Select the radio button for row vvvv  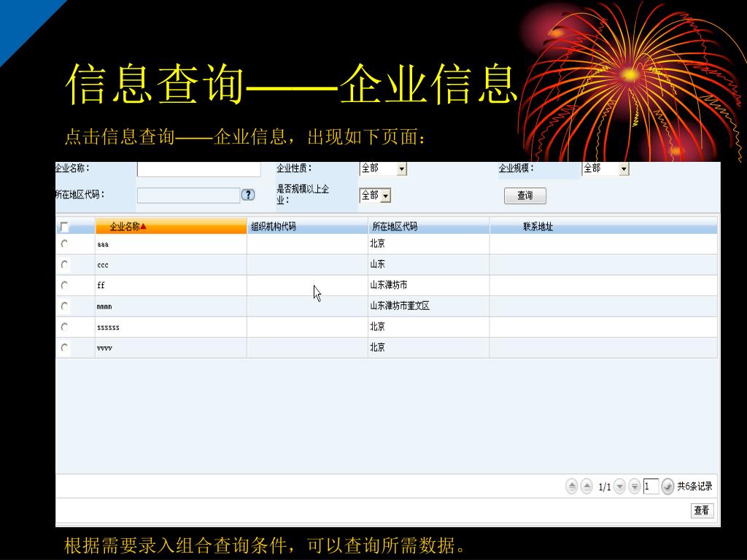(64, 348)
